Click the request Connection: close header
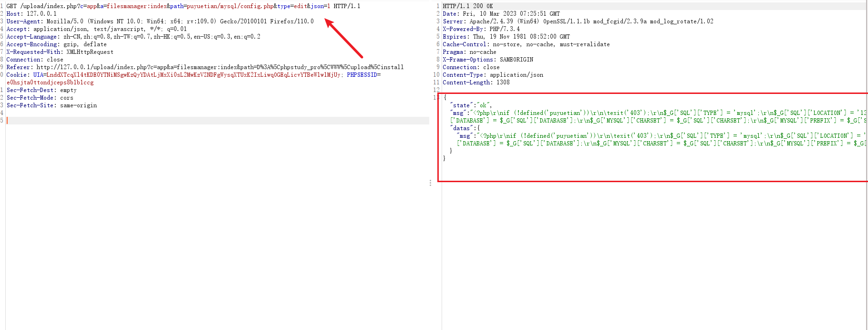Image resolution: width=868 pixels, height=330 pixels. 35,60
